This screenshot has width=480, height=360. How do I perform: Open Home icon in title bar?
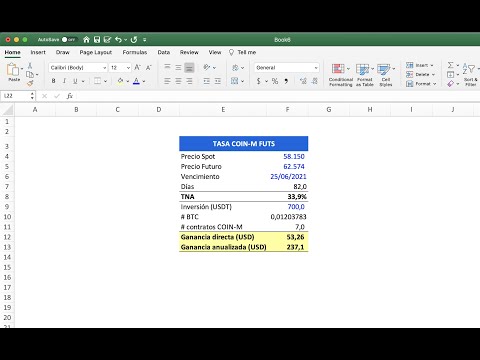click(x=86, y=40)
